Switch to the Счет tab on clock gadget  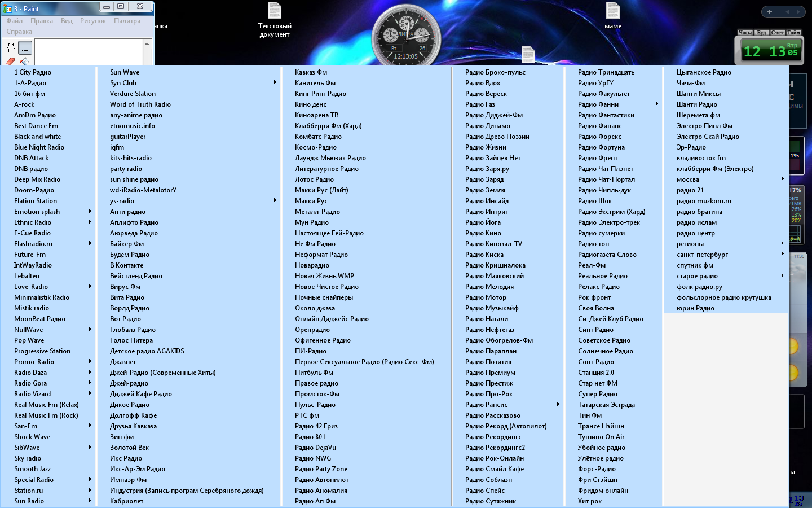(x=778, y=33)
